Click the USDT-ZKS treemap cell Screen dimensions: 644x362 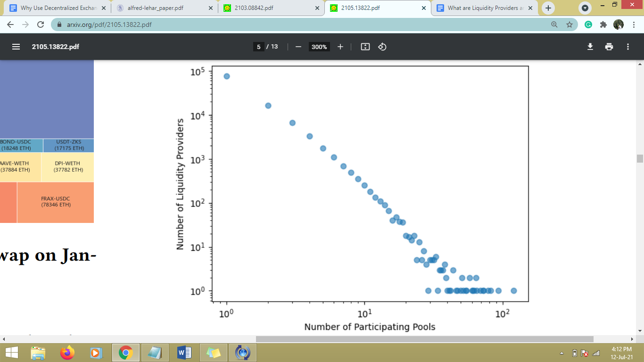tap(69, 145)
